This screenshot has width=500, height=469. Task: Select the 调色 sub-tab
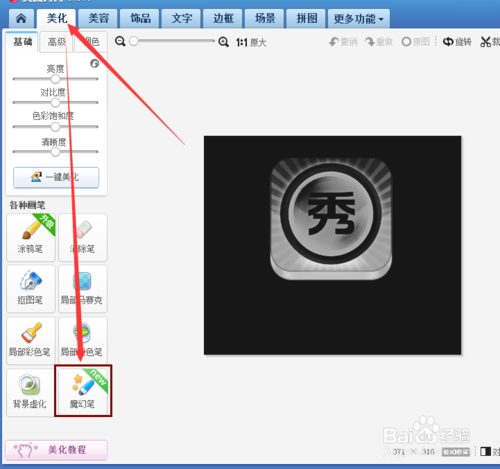coord(91,42)
